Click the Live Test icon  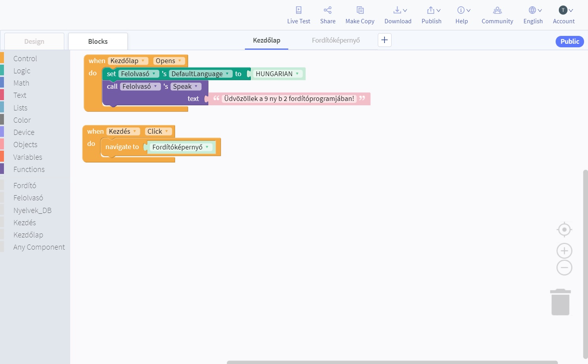coord(299,10)
